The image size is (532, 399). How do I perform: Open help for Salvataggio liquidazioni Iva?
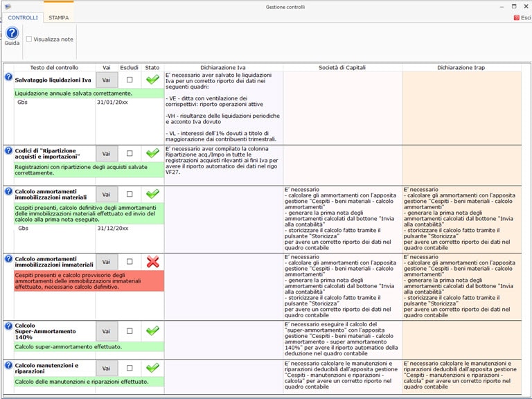click(8, 77)
